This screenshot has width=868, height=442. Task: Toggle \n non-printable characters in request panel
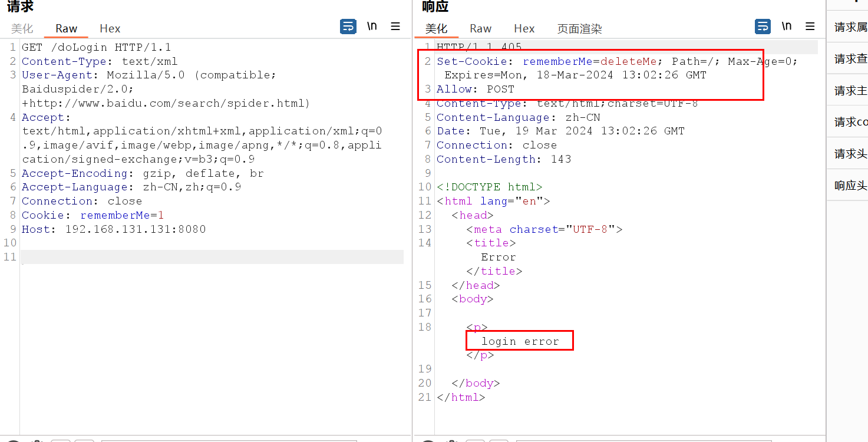(x=372, y=27)
